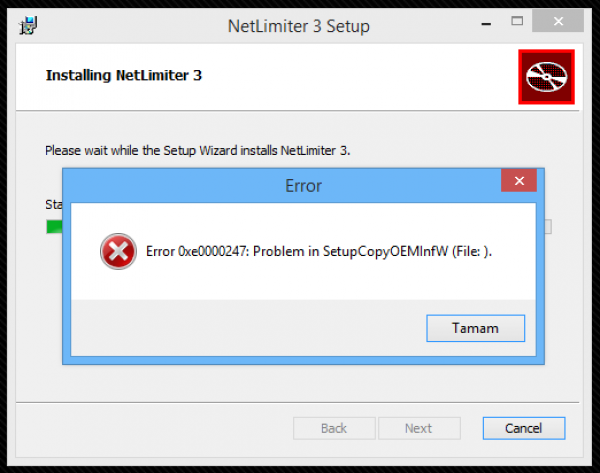Minimize the NetLimiter 3 Setup window
The width and height of the screenshot is (600, 473).
tap(486, 24)
